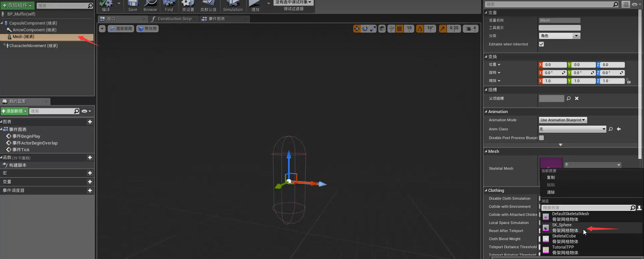Click the green 添加组件 button
Image resolution: width=644 pixels, height=259 pixels.
pyautogui.click(x=17, y=5)
